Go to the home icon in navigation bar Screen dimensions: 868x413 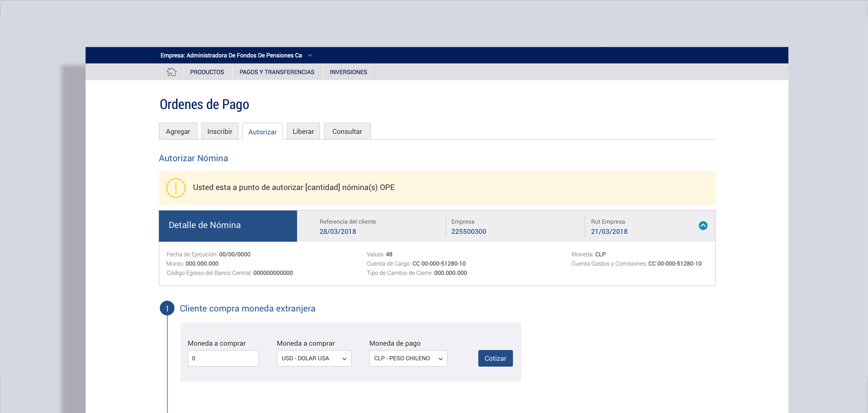(172, 72)
